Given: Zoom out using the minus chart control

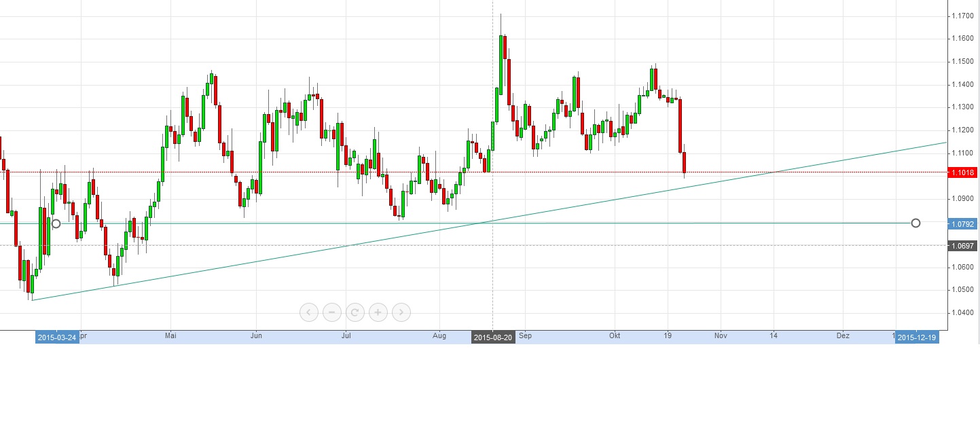Looking at the screenshot, I should coord(331,312).
